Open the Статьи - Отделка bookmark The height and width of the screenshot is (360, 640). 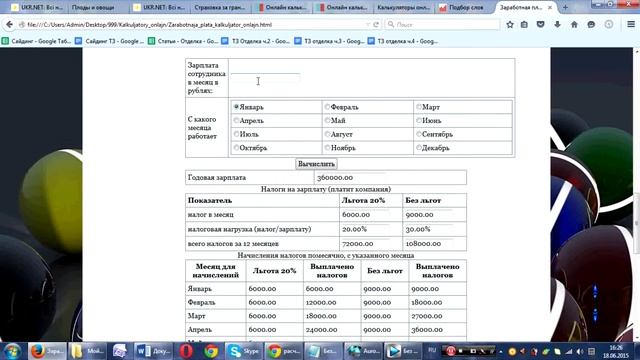(183, 41)
